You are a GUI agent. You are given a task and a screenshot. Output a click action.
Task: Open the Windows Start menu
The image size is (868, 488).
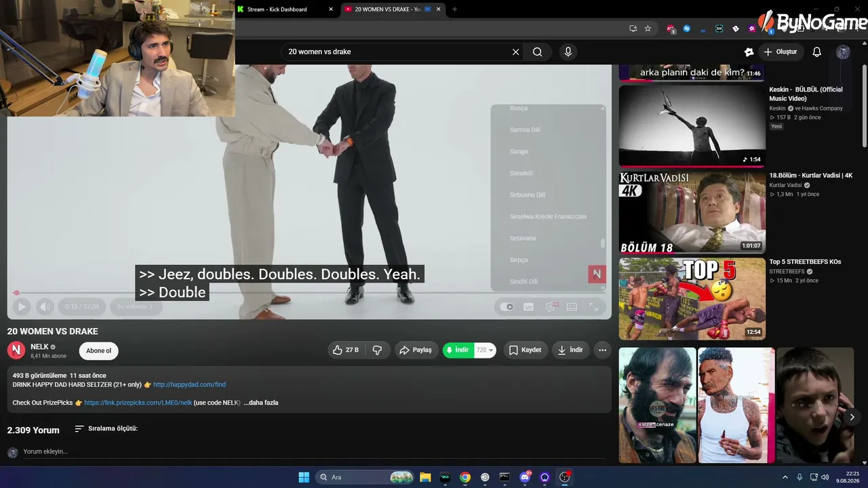(304, 477)
